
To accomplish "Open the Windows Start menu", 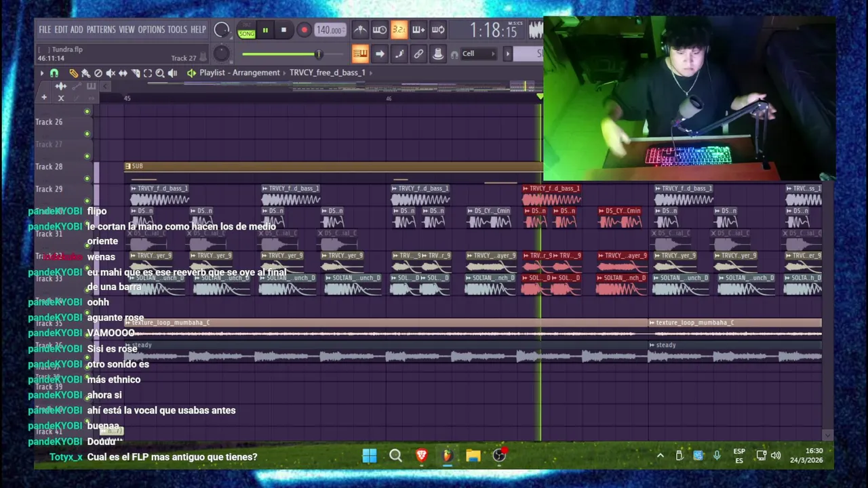I will point(370,455).
